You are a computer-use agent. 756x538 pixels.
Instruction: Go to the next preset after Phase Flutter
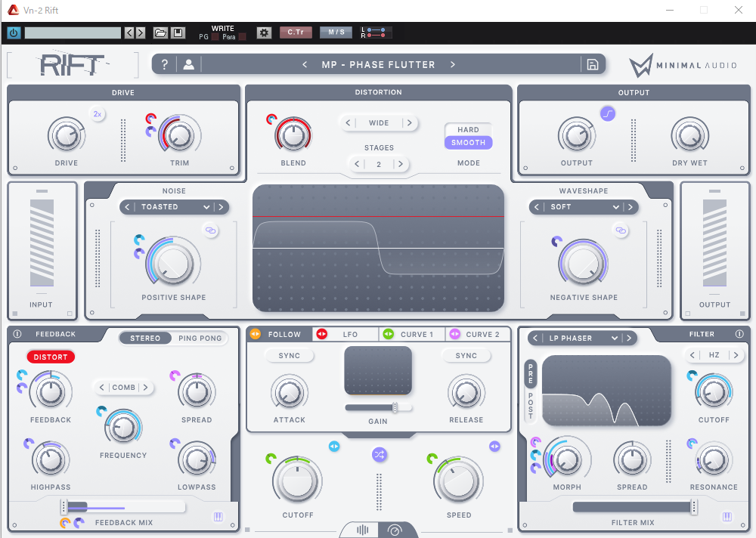453,64
